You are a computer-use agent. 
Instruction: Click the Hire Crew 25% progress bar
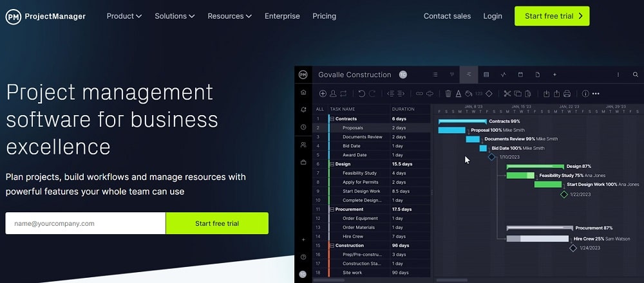(x=538, y=239)
